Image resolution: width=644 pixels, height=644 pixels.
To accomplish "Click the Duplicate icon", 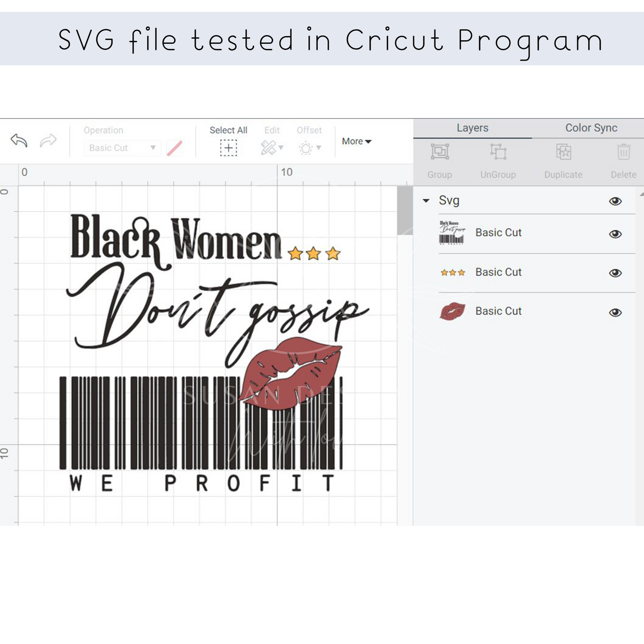I will [x=563, y=152].
